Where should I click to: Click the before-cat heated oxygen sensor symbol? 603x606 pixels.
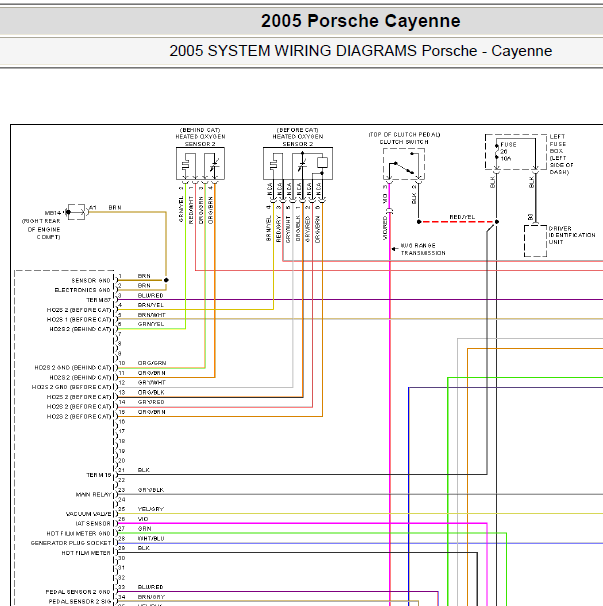click(298, 163)
